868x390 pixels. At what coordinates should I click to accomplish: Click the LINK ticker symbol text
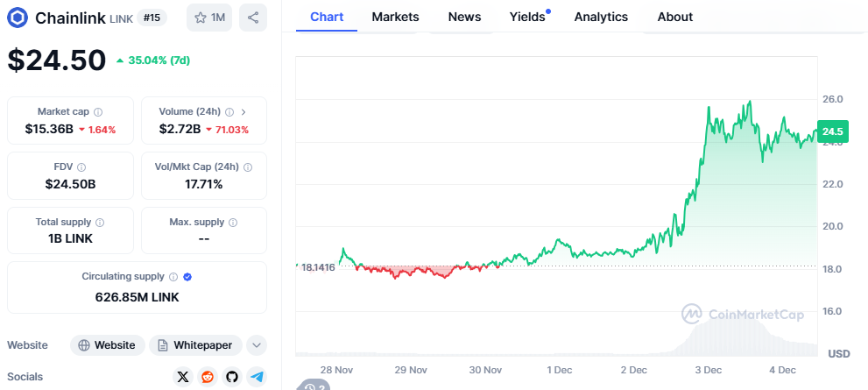pos(121,18)
